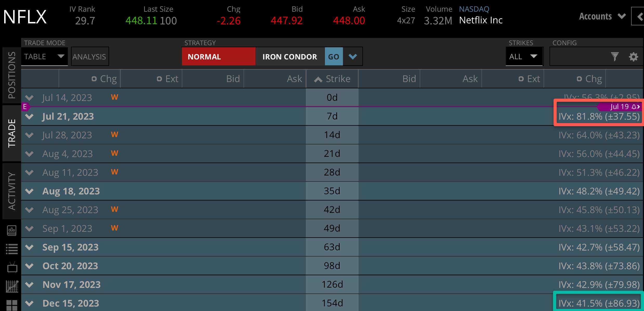Click the red NORMAL strategy swatch
The height and width of the screenshot is (311, 644).
[x=218, y=56]
